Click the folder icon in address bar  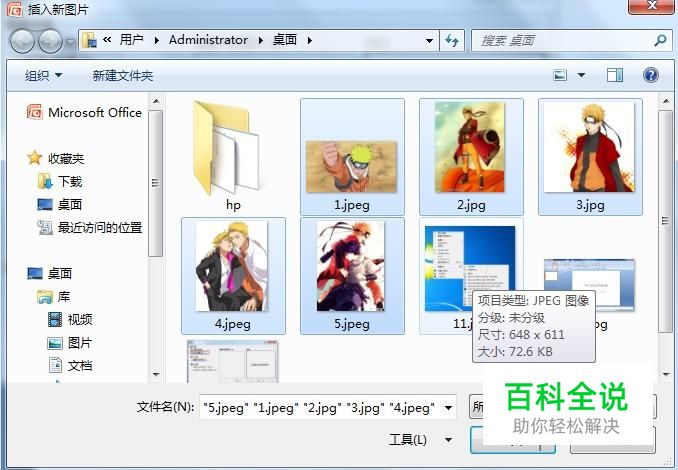(89, 40)
